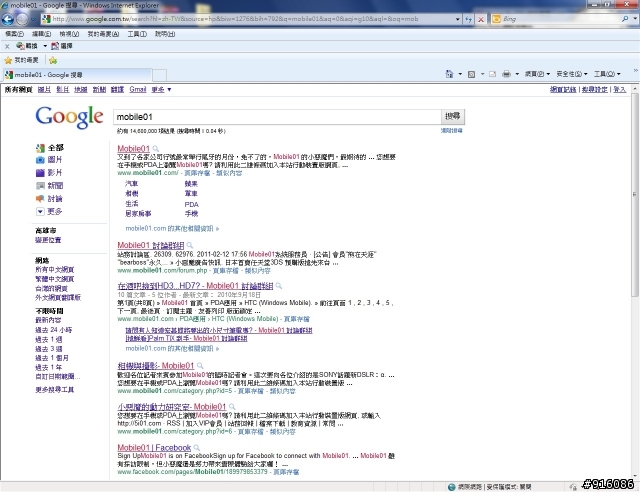Click the Gmail link in top bar

tap(138, 89)
